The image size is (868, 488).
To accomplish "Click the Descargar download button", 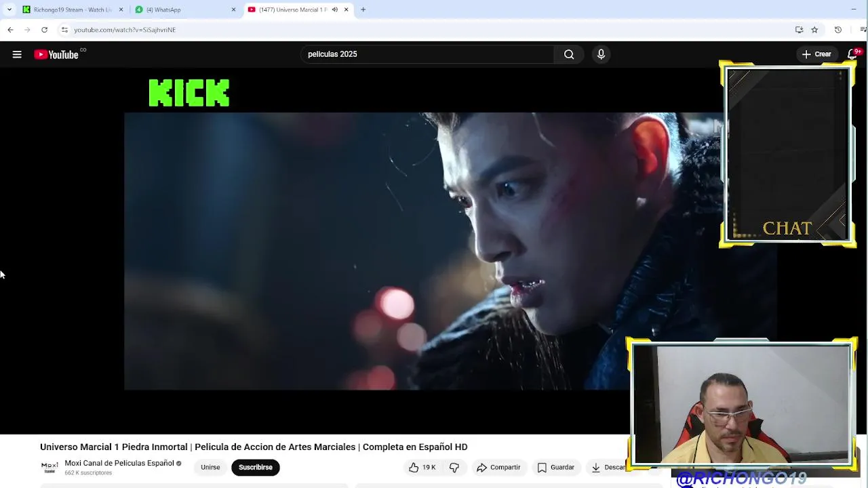I will [608, 467].
